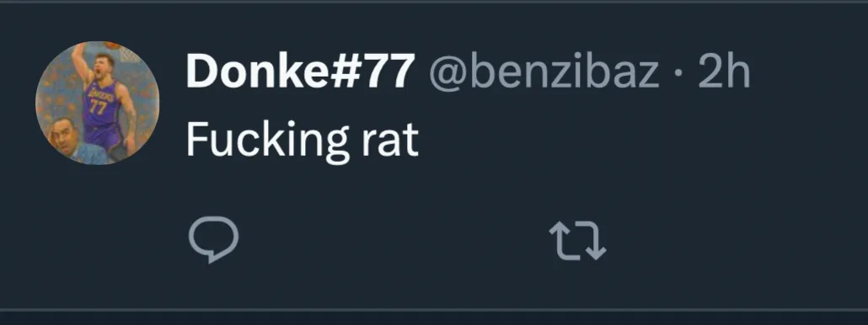Image resolution: width=868 pixels, height=325 pixels.
Task: Open the tweet by clicking the empty area right of the text
Action: (636, 141)
